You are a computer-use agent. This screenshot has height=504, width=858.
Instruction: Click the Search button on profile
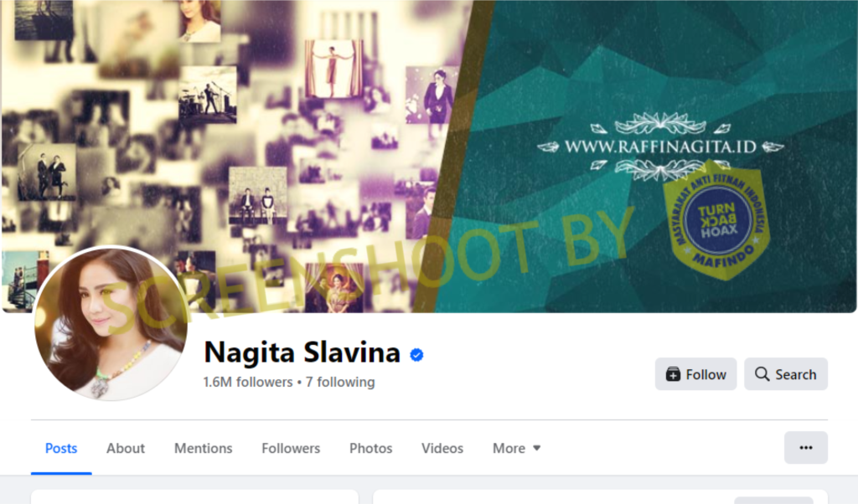(x=786, y=374)
